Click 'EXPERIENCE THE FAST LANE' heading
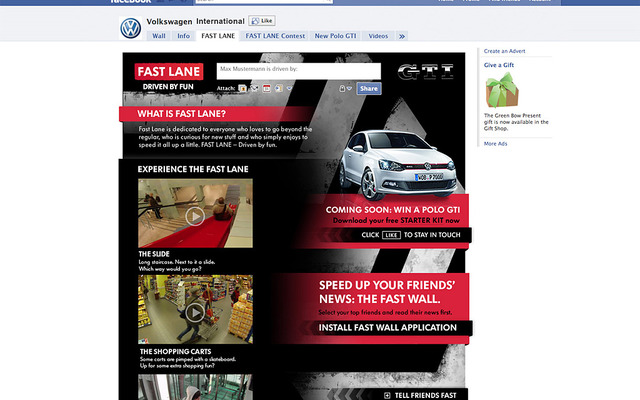The height and width of the screenshot is (400, 640). (193, 169)
